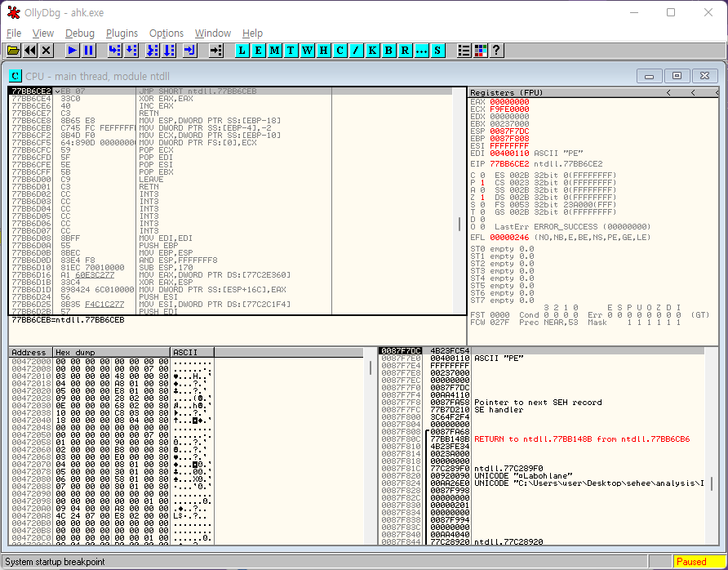Click the Step over toolbar icon

[x=131, y=50]
